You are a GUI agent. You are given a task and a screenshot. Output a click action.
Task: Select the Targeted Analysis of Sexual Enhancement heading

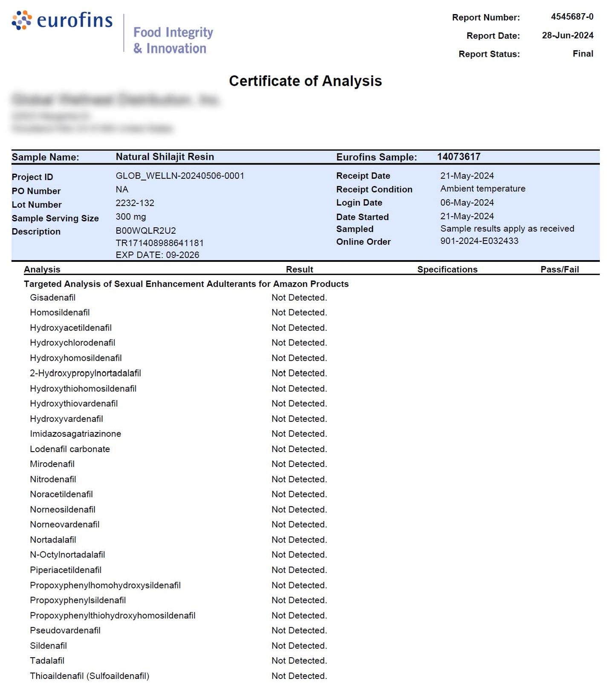186,284
